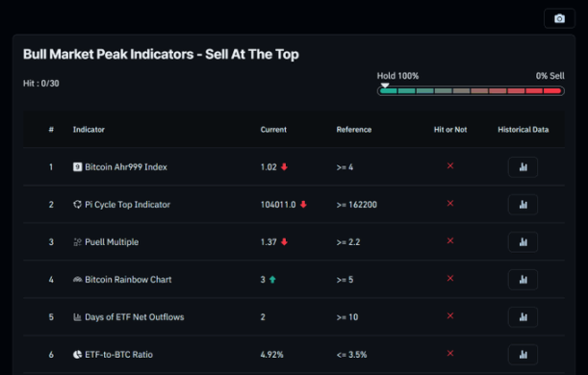The image size is (588, 375).
Task: Click the camera screenshot icon
Action: 559,18
